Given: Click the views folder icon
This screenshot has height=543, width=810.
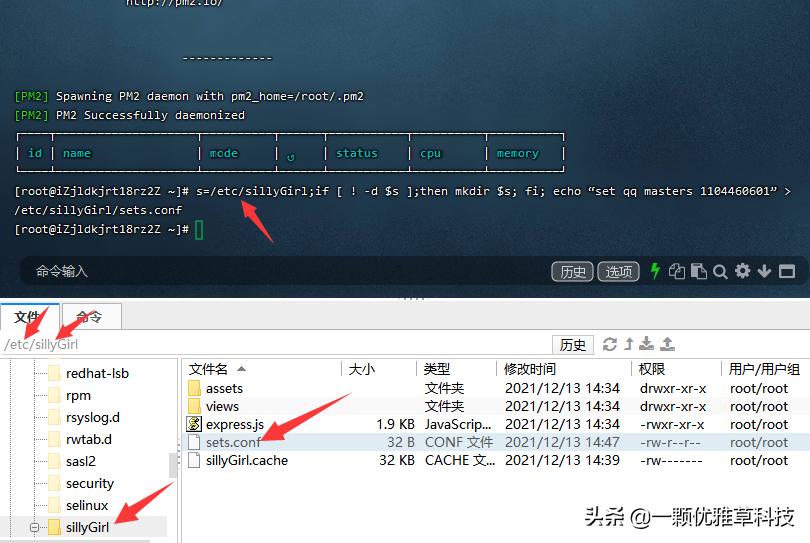Looking at the screenshot, I should 194,406.
